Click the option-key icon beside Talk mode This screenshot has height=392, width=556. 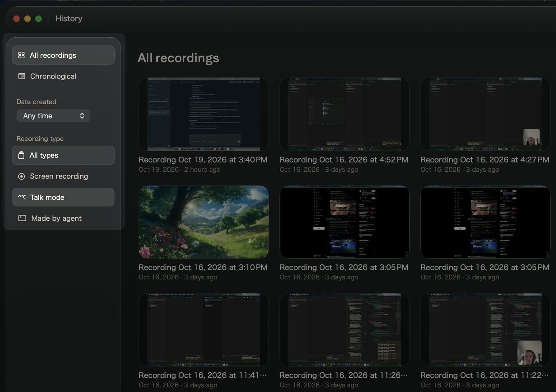click(22, 197)
